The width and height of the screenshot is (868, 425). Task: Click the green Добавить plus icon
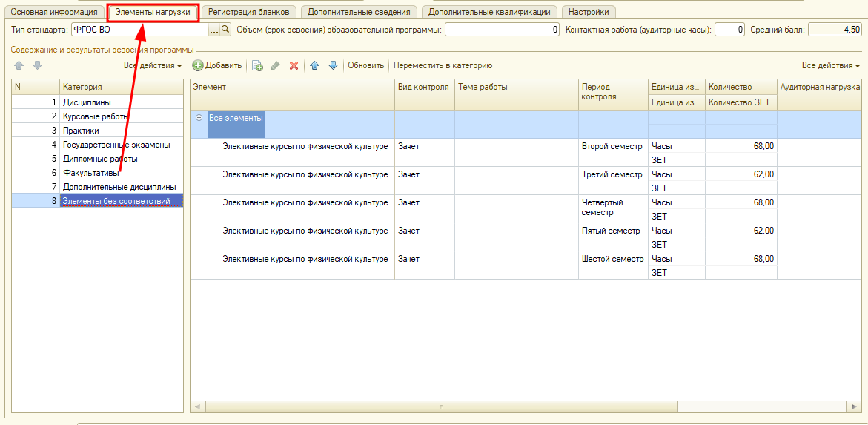[198, 65]
